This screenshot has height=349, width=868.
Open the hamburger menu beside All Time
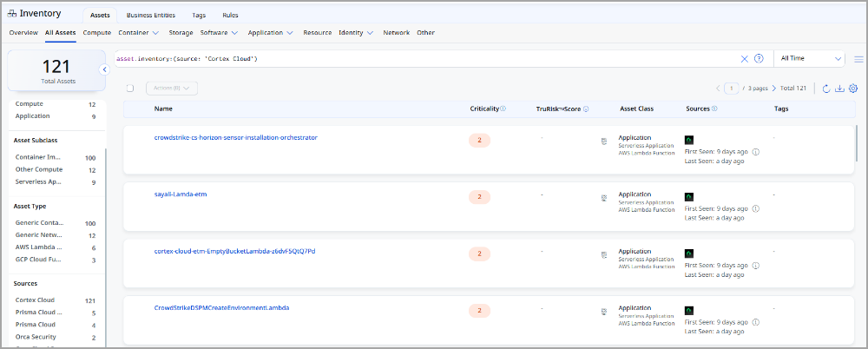tap(858, 59)
